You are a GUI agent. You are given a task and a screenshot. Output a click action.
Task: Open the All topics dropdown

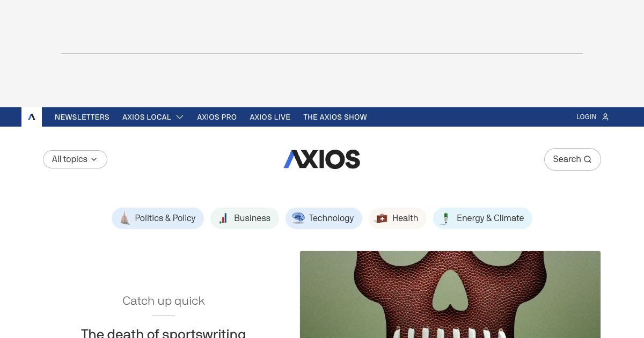tap(75, 159)
